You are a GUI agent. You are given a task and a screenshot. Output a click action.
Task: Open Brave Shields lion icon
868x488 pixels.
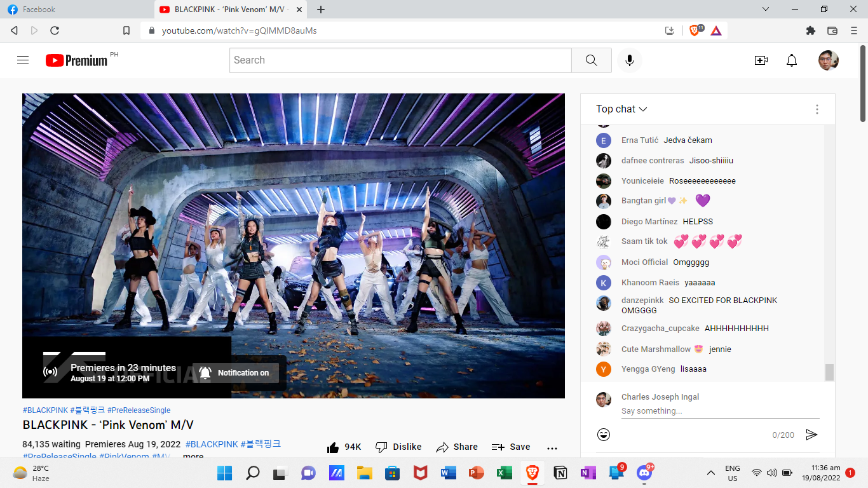click(x=695, y=30)
